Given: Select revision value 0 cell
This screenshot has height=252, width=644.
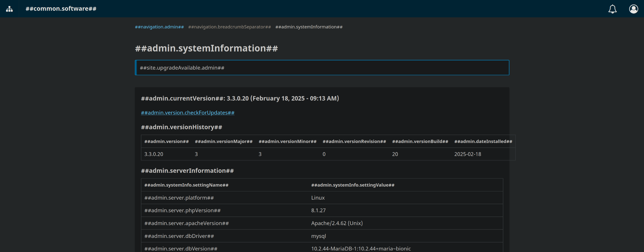Looking at the screenshot, I should pos(324,154).
